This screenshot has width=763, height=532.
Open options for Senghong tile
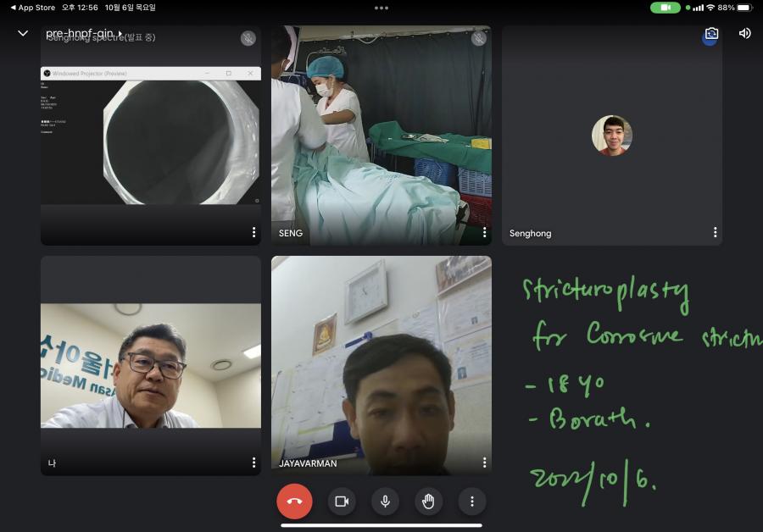(x=715, y=232)
